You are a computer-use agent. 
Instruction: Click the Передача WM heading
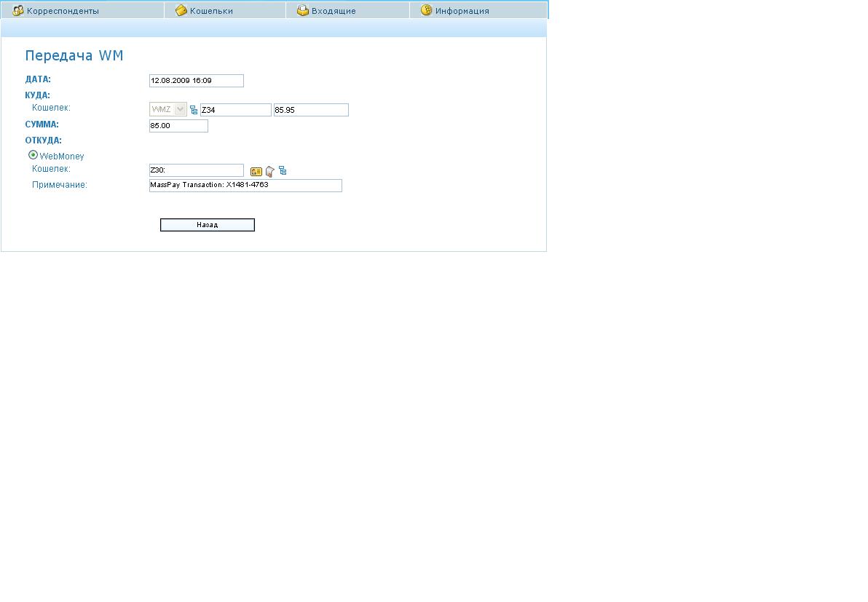(74, 55)
